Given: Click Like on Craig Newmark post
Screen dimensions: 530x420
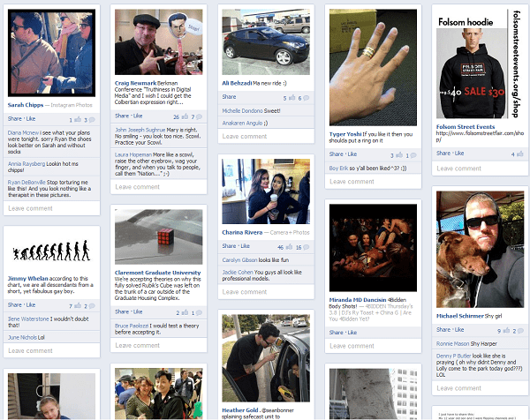Looking at the screenshot, I should tap(138, 116).
